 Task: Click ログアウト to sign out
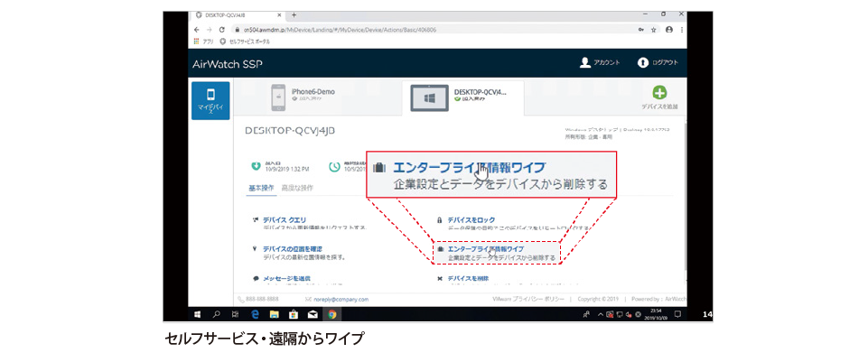click(x=658, y=62)
